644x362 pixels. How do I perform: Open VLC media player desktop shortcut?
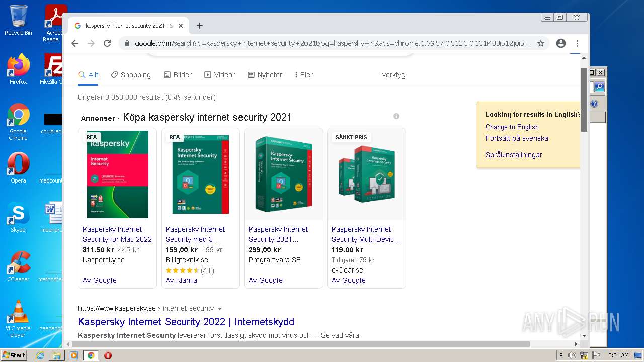click(18, 319)
